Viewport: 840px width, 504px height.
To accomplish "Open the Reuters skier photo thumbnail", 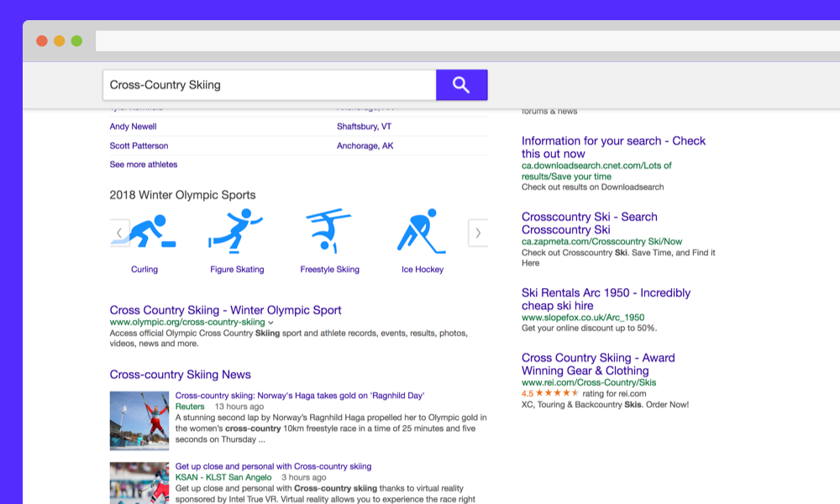I will click(139, 421).
